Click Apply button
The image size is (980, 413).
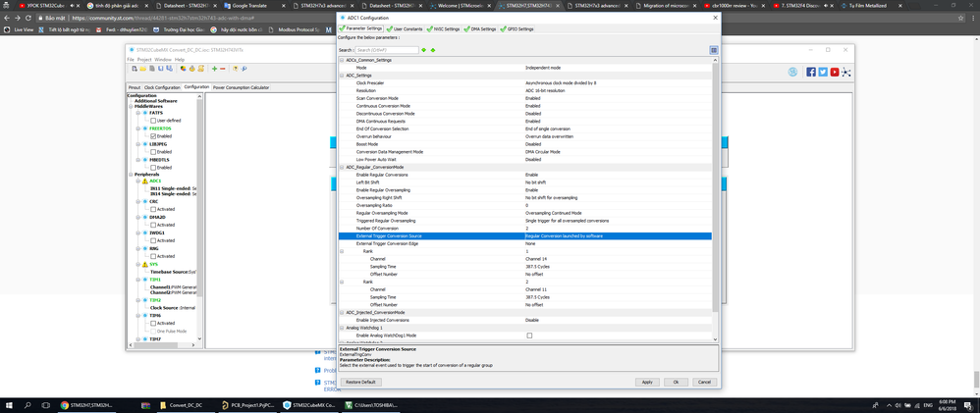tap(647, 382)
